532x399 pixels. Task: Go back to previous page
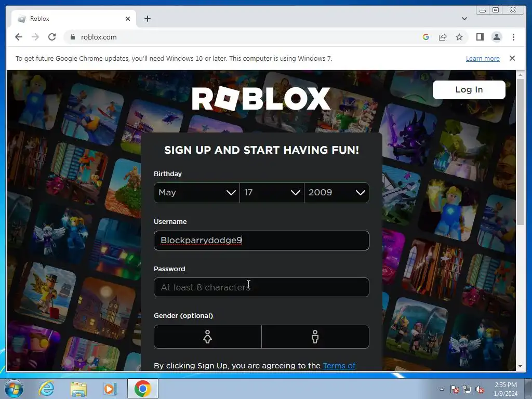click(19, 37)
